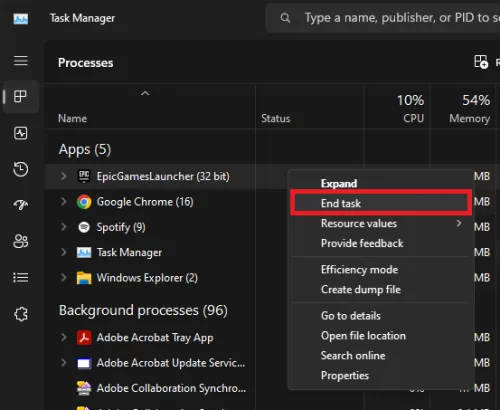Open the App history sidebar icon
Screen dimensions: 500x410
point(21,169)
